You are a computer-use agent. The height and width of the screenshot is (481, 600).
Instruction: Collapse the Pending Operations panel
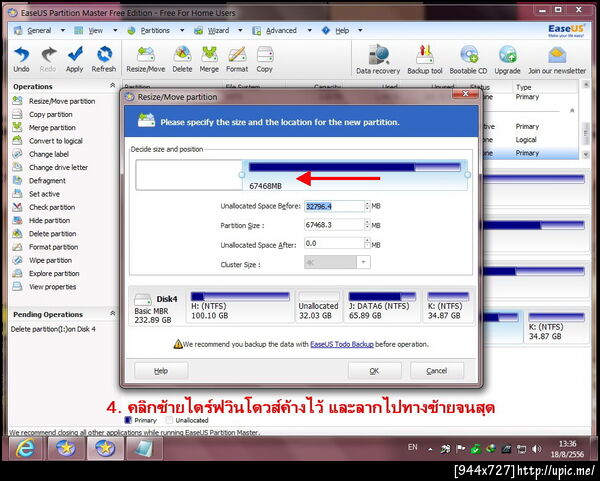112,313
